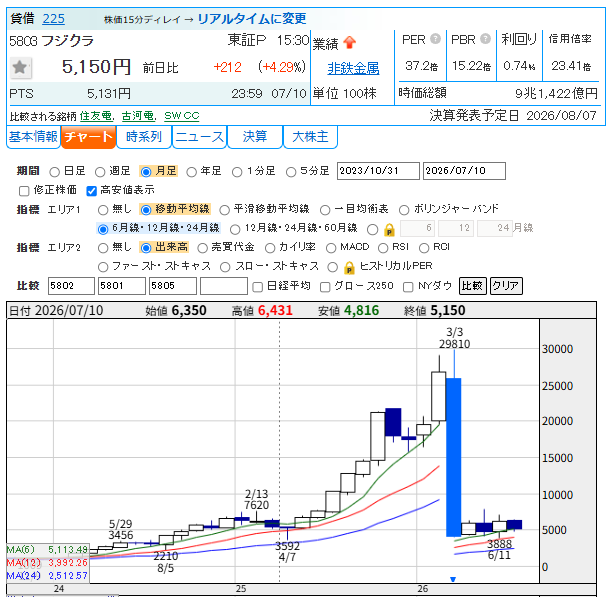This screenshot has height=597, width=608.
Task: Open the ニュース tab
Action: click(x=199, y=137)
